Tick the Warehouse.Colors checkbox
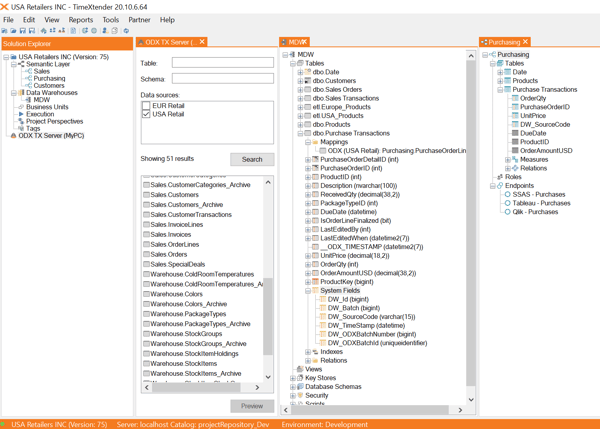 tap(146, 294)
